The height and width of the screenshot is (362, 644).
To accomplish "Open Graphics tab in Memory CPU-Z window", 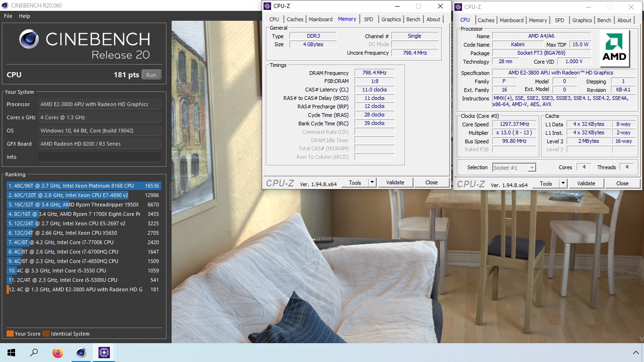I will [x=391, y=19].
